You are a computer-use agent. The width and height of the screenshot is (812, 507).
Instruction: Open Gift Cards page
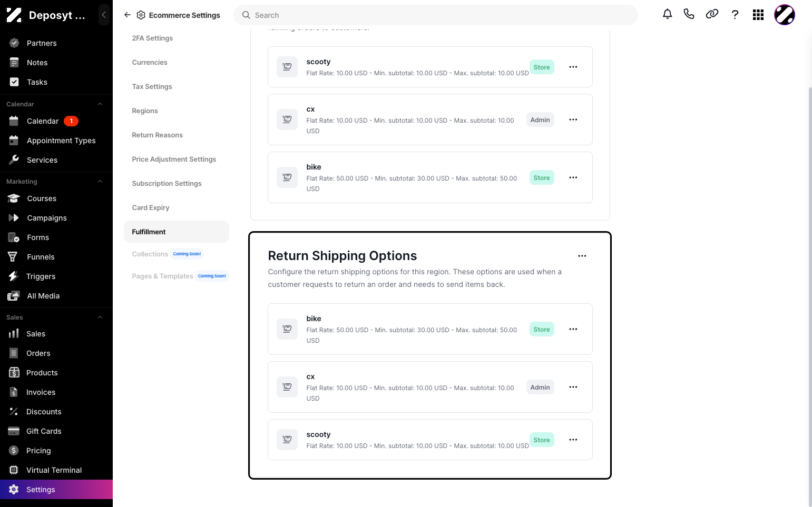[x=56, y=431]
